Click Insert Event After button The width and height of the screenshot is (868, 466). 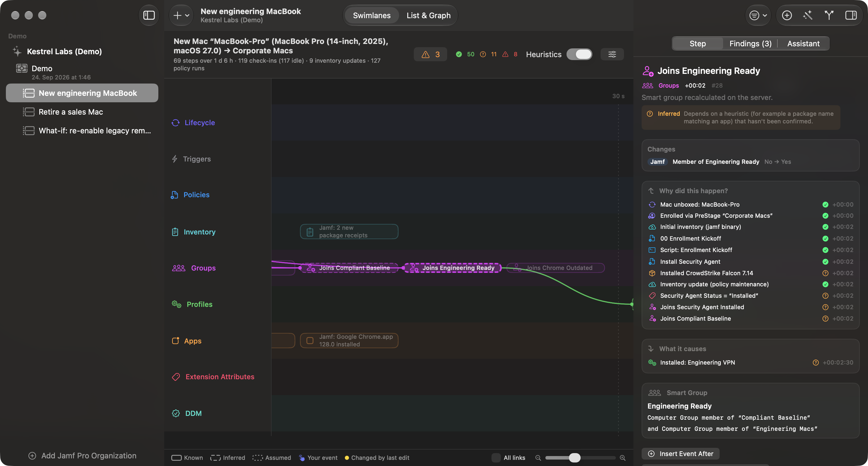pyautogui.click(x=680, y=453)
